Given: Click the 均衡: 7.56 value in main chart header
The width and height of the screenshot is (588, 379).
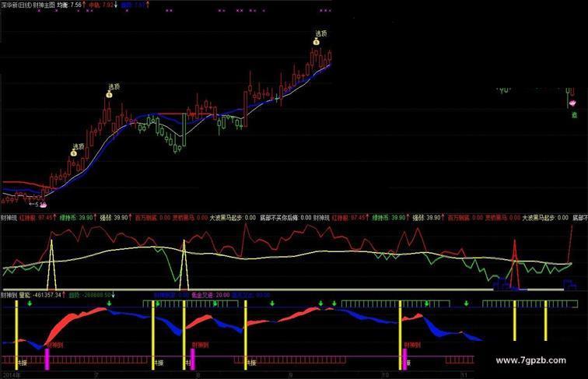Looking at the screenshot, I should pyautogui.click(x=68, y=5).
